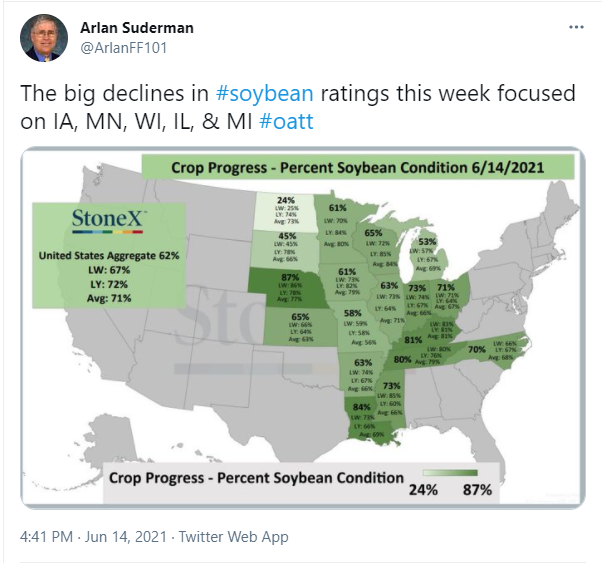Open the @ArlanFF101 handle link
The height and width of the screenshot is (563, 602).
123,48
